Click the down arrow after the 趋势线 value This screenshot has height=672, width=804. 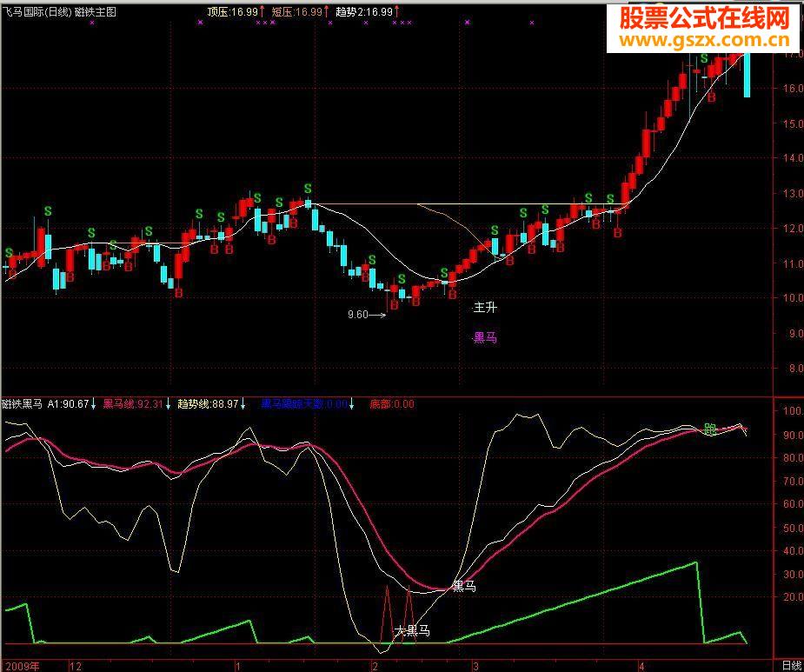(243, 404)
